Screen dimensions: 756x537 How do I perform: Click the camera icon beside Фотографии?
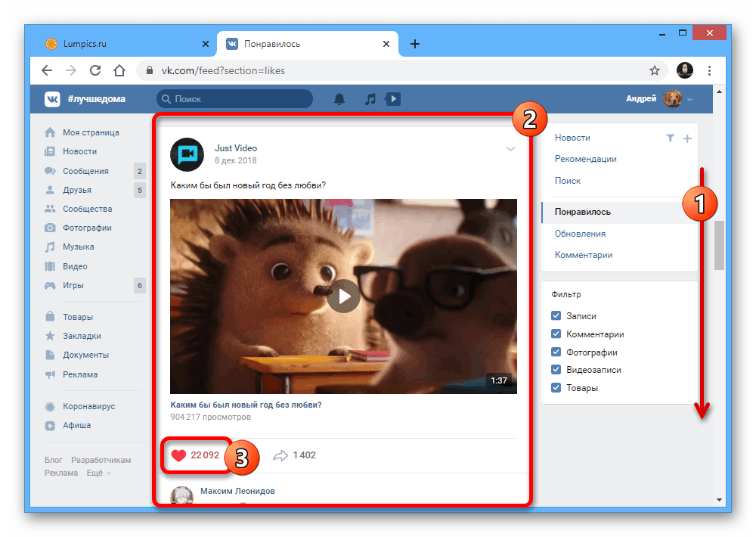pos(50,228)
